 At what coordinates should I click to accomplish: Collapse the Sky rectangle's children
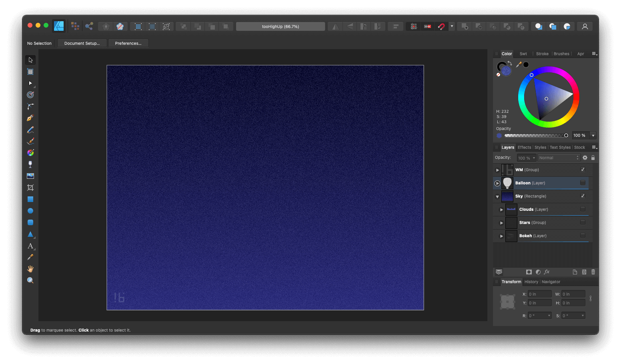497,196
